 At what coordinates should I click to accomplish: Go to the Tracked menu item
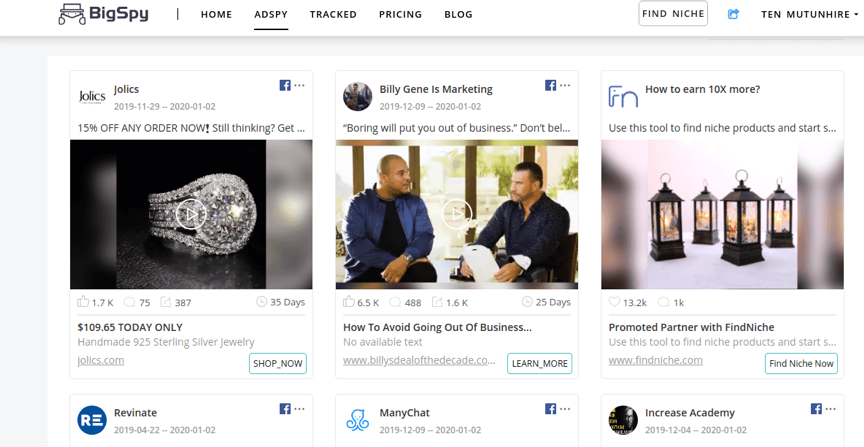click(x=333, y=15)
